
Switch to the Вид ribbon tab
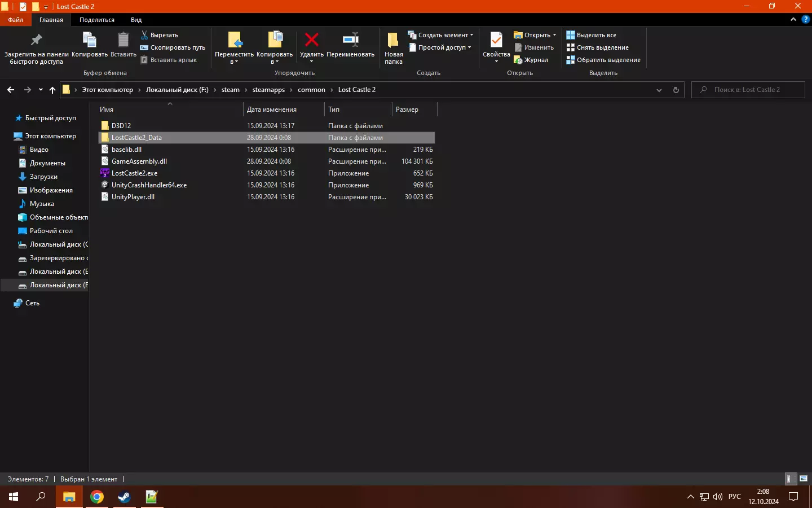[136, 20]
